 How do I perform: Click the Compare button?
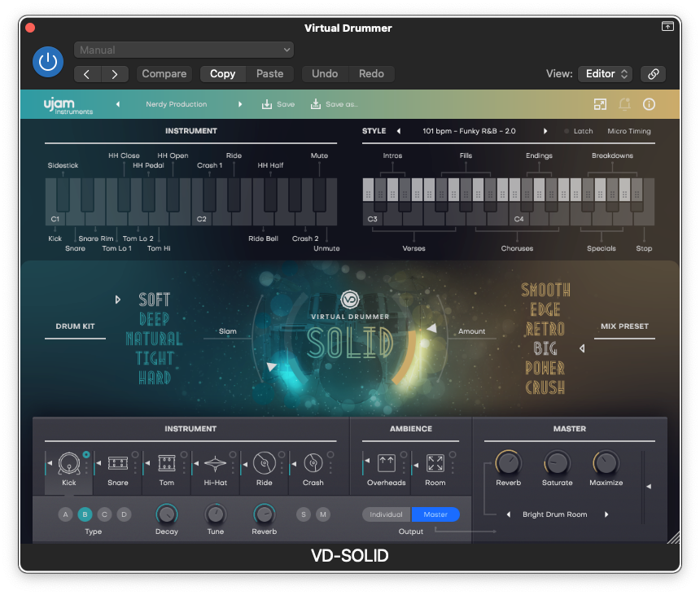[164, 73]
